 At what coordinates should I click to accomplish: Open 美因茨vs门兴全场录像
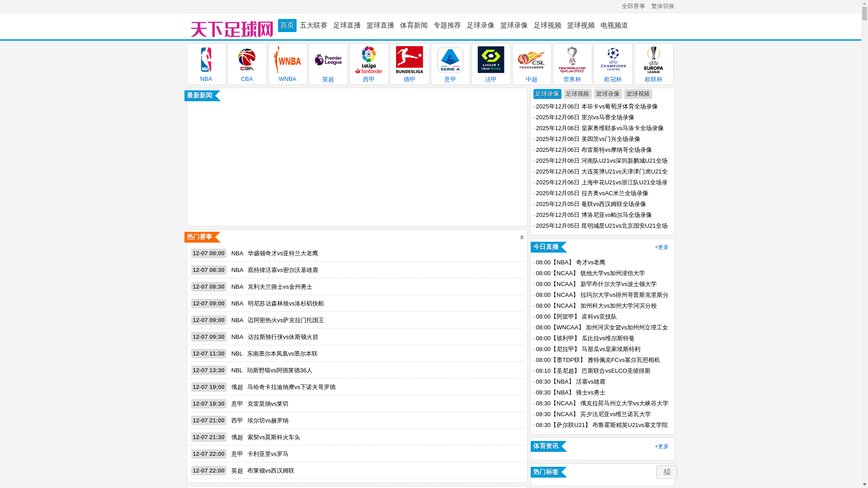[588, 139]
